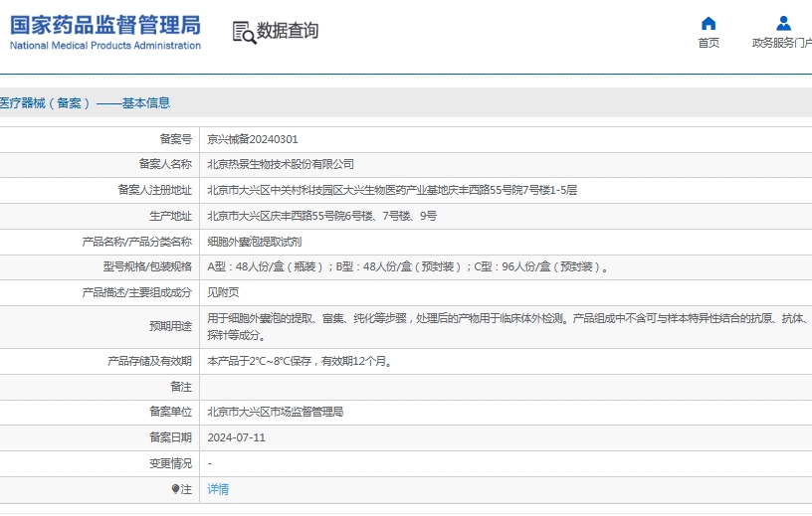
Task: Click the 政务服务门户 text link
Action: (x=782, y=43)
